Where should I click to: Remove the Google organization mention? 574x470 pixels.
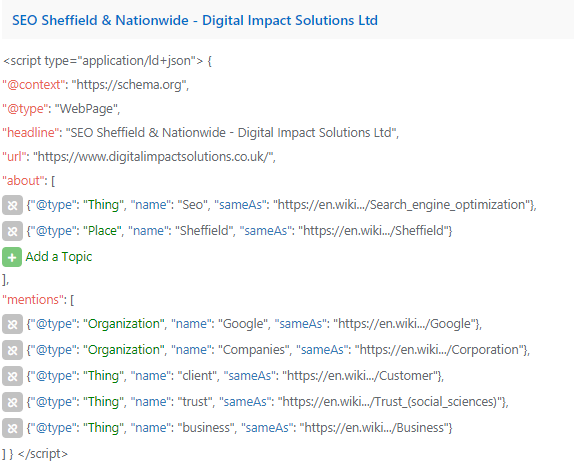(12, 324)
